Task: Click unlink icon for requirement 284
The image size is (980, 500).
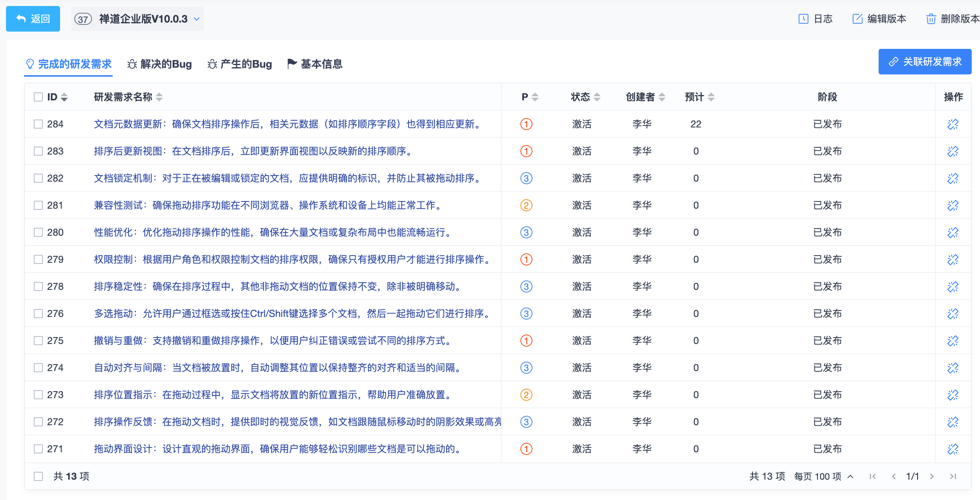Action: point(952,124)
